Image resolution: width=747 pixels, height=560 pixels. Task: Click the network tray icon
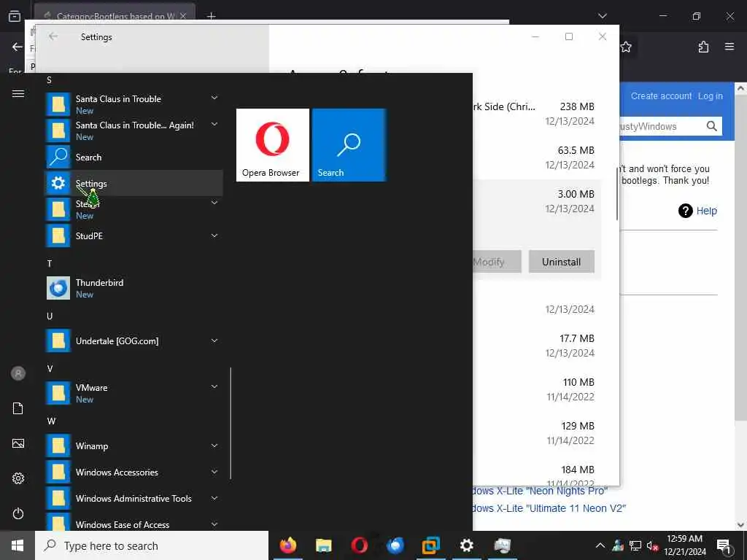(635, 545)
